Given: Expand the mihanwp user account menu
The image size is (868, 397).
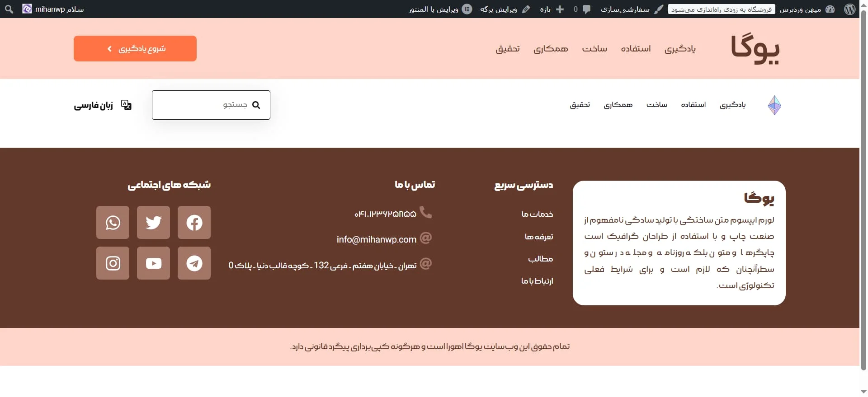Looking at the screenshot, I should [x=53, y=9].
